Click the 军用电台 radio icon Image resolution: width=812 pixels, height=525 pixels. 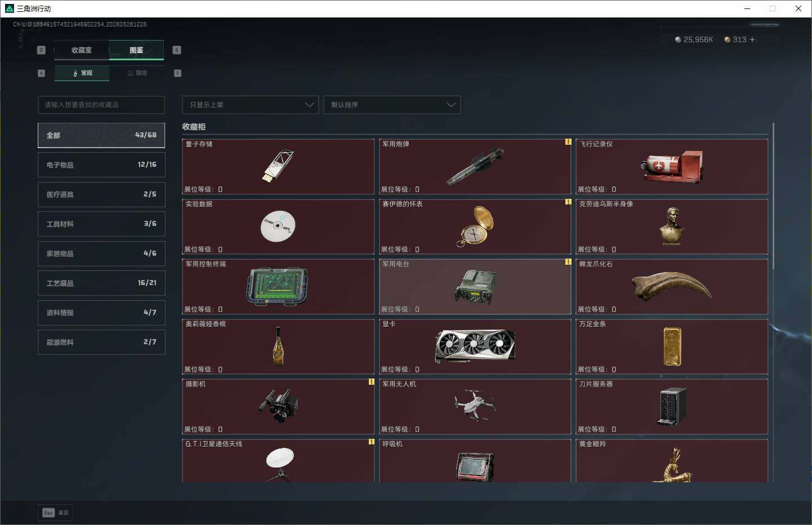coord(475,286)
